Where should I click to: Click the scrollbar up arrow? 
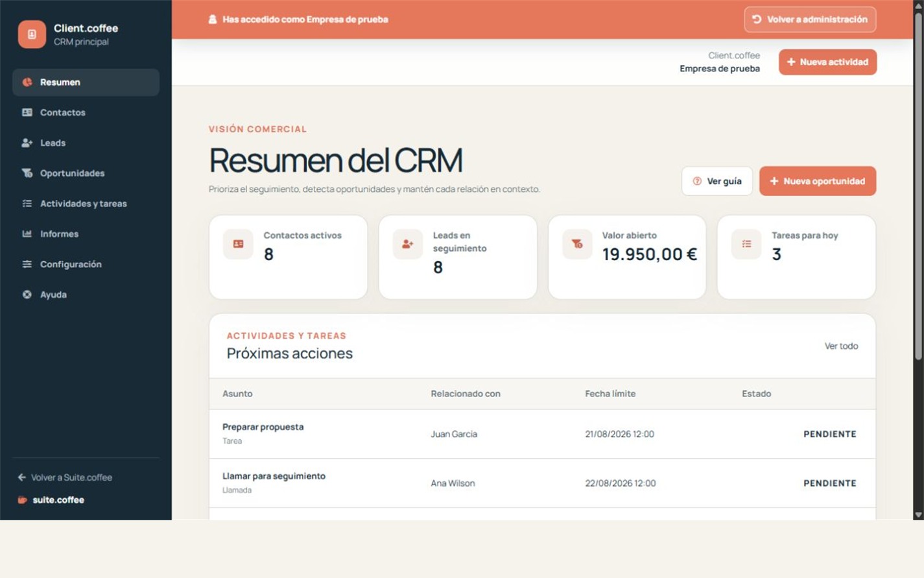tap(918, 5)
